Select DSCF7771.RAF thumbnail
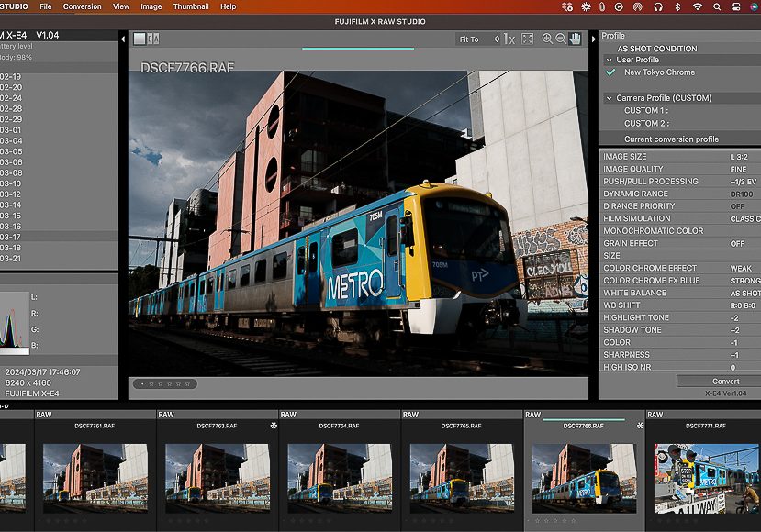 click(707, 478)
